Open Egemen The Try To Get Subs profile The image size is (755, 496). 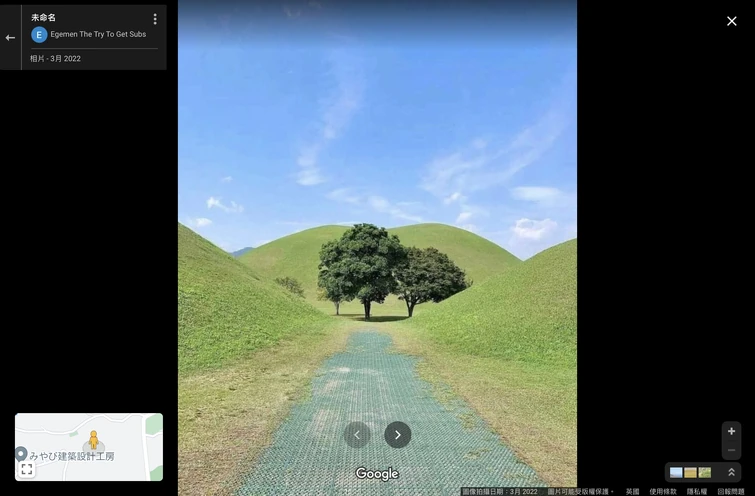coord(98,34)
